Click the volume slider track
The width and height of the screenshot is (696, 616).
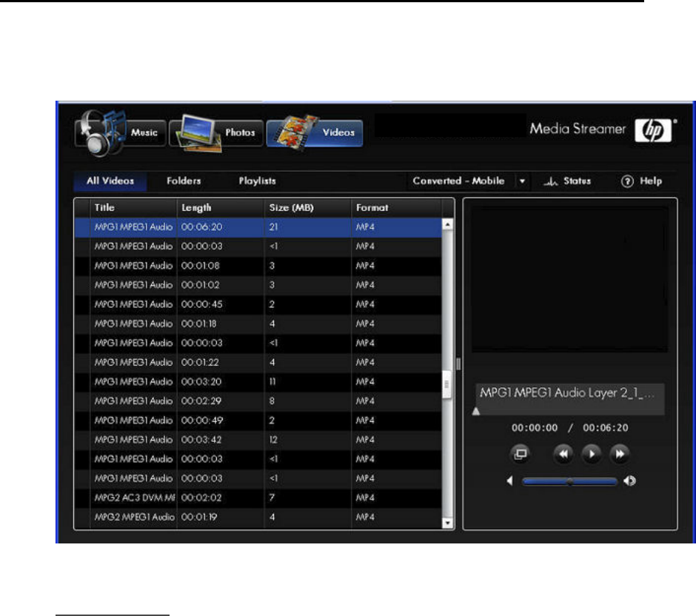click(x=569, y=481)
